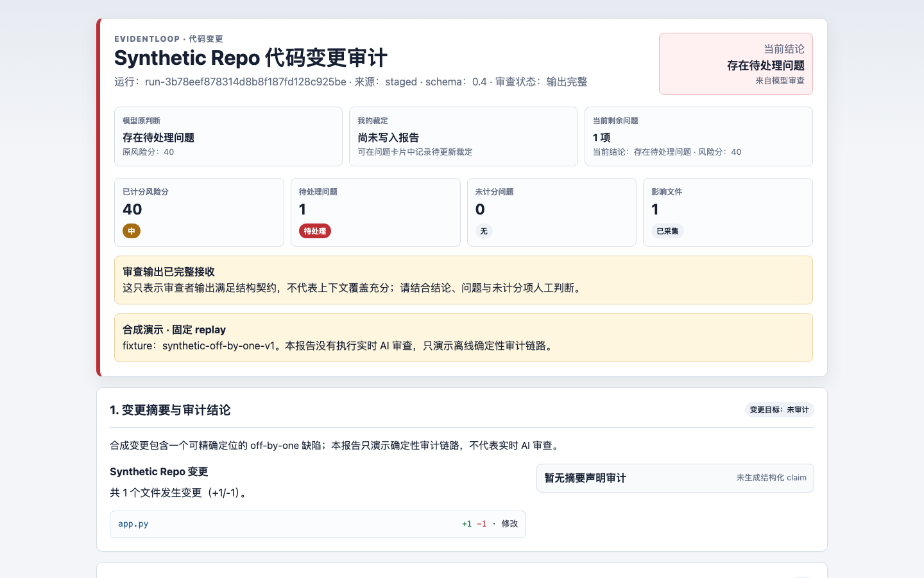
Task: Click the 审查输出已完整接收 notice title
Action: pyautogui.click(x=169, y=272)
